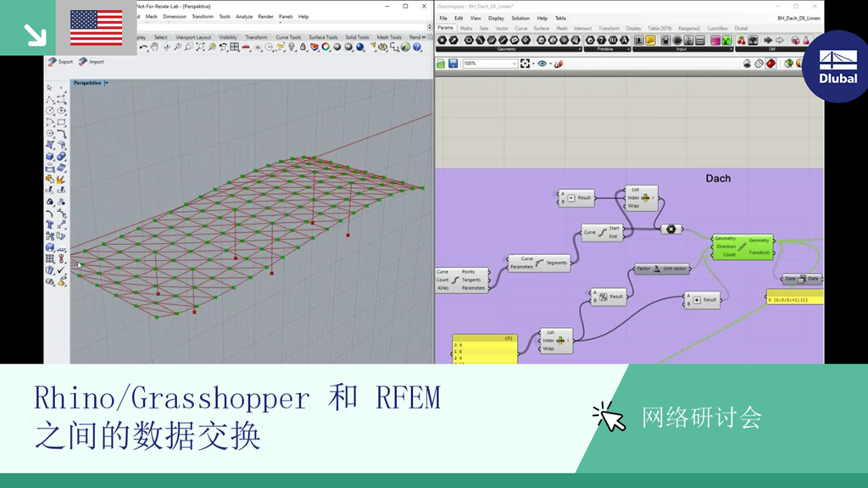Click the color wheel properties icon

(325, 47)
